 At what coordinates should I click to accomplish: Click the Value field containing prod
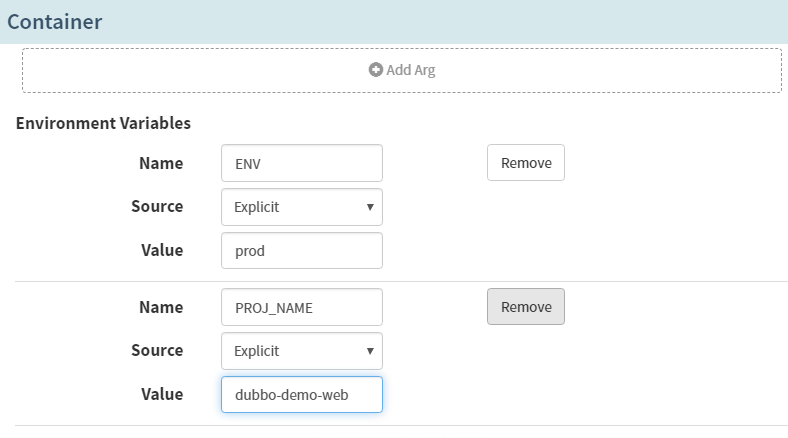pyautogui.click(x=301, y=251)
